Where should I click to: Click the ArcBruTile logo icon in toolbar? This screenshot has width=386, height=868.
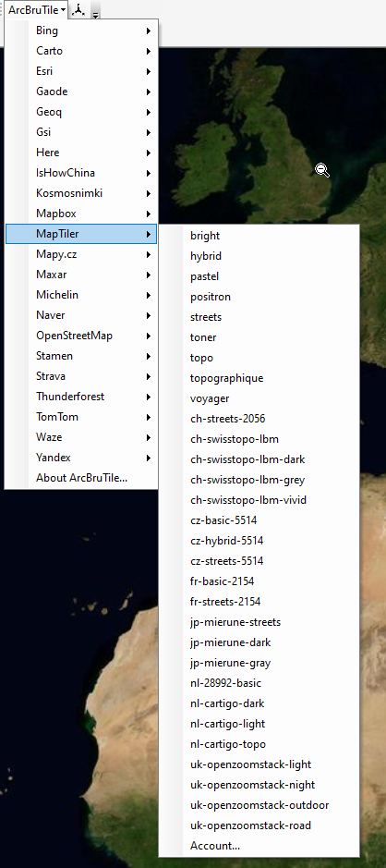click(79, 10)
